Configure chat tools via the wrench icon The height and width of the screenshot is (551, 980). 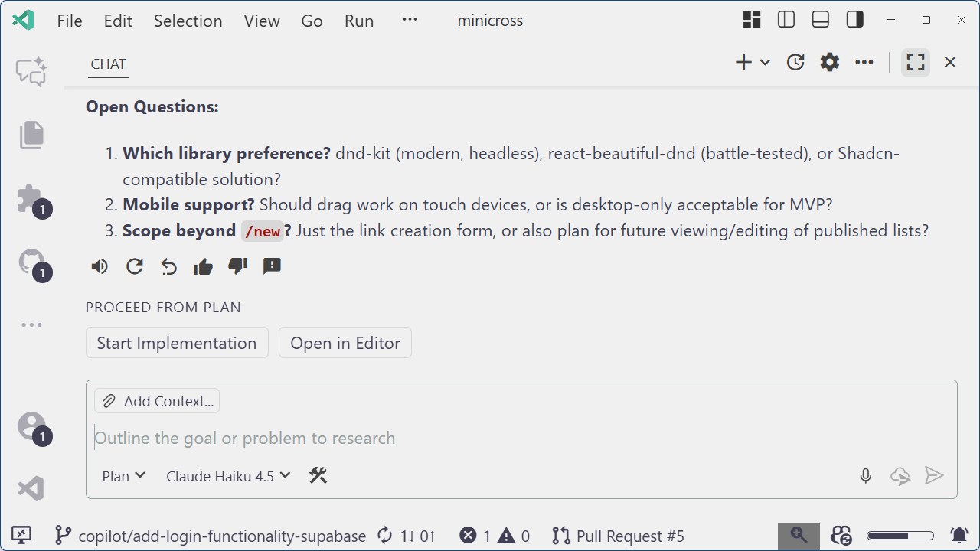[318, 475]
